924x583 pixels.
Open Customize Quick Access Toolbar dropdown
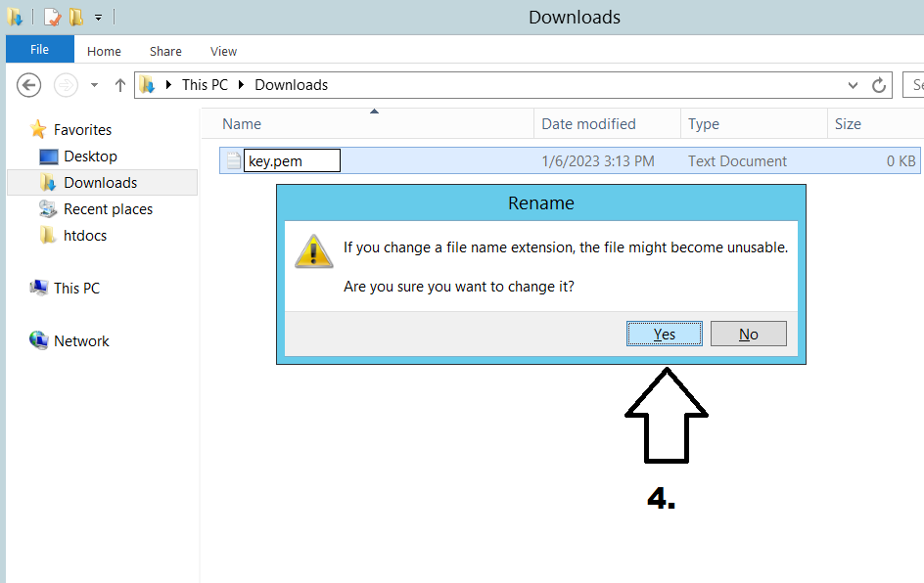pos(98,18)
